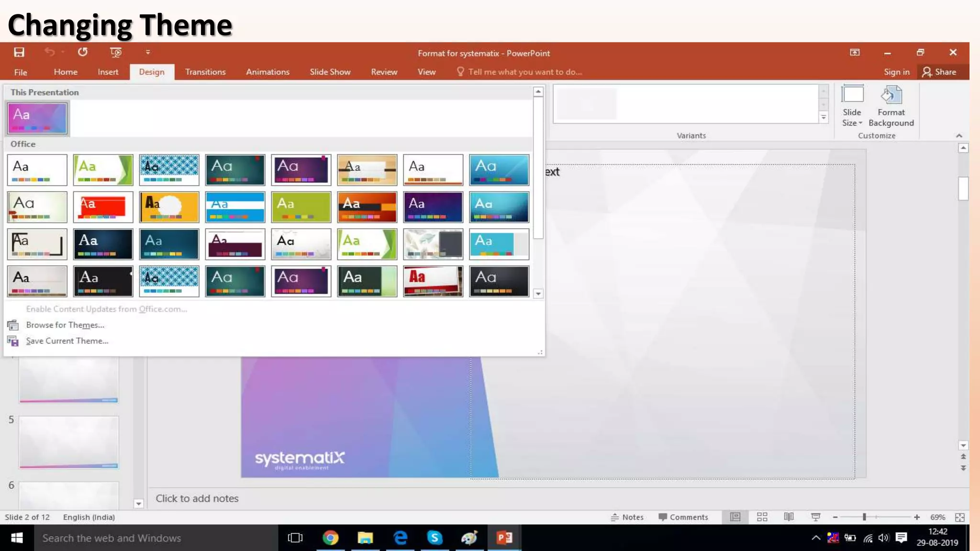This screenshot has width=980, height=551.
Task: Click zoom out minus button
Action: tap(835, 517)
